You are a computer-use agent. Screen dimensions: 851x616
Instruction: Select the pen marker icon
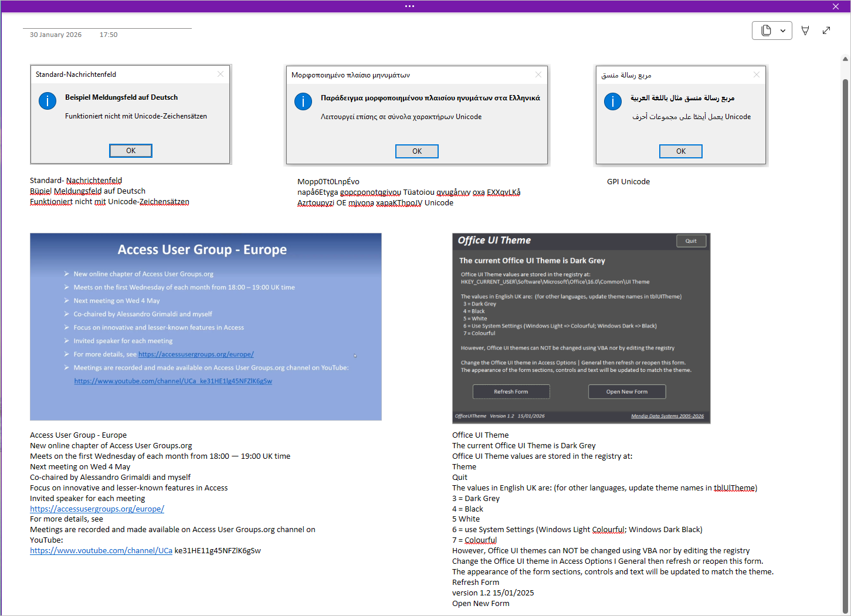pyautogui.click(x=805, y=31)
